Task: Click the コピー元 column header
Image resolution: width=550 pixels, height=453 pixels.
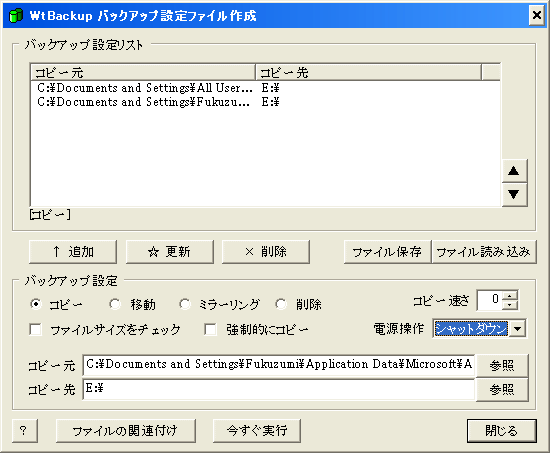Action: [143, 72]
